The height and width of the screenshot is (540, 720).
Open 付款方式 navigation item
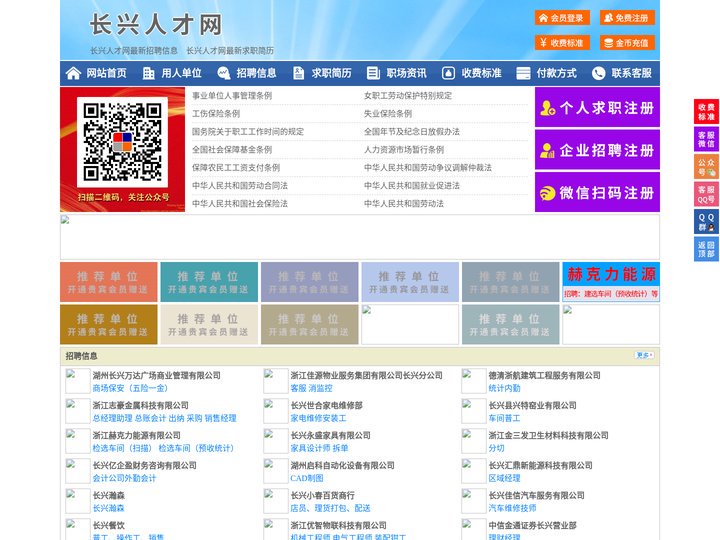(x=557, y=73)
